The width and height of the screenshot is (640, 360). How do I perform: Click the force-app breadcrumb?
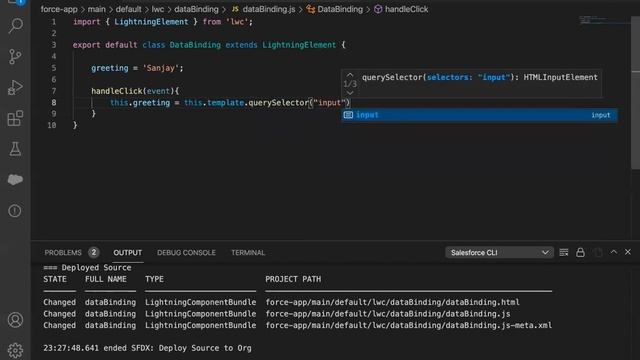coord(59,9)
